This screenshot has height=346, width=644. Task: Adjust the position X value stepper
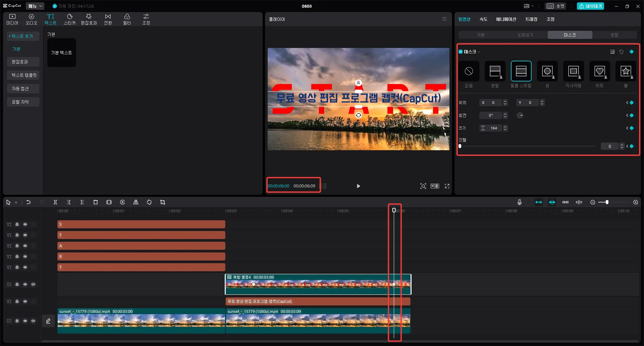(505, 103)
